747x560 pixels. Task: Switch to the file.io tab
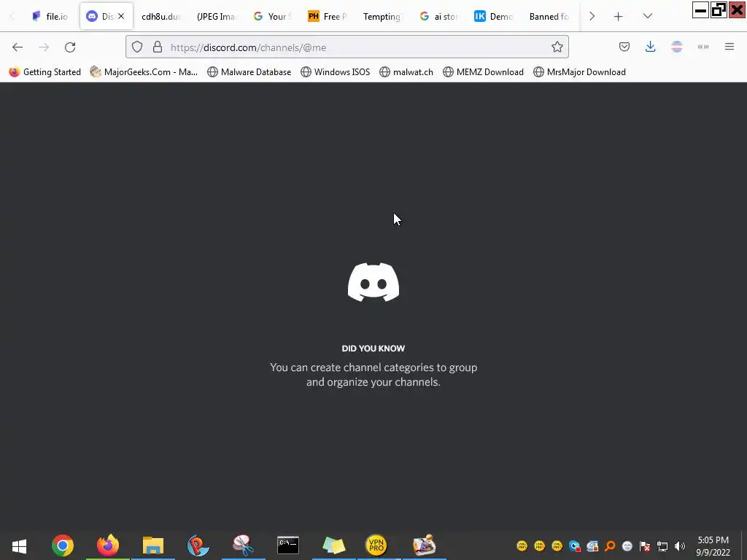50,17
